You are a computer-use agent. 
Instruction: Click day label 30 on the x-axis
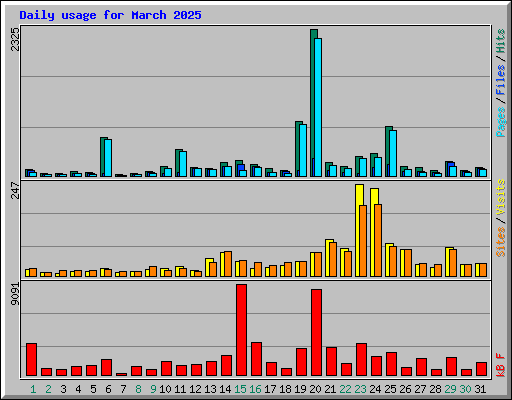(465, 389)
